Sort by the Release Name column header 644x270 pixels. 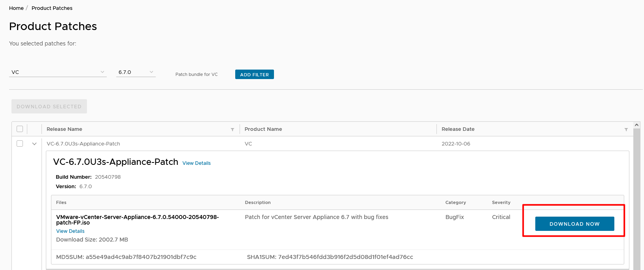[64, 129]
